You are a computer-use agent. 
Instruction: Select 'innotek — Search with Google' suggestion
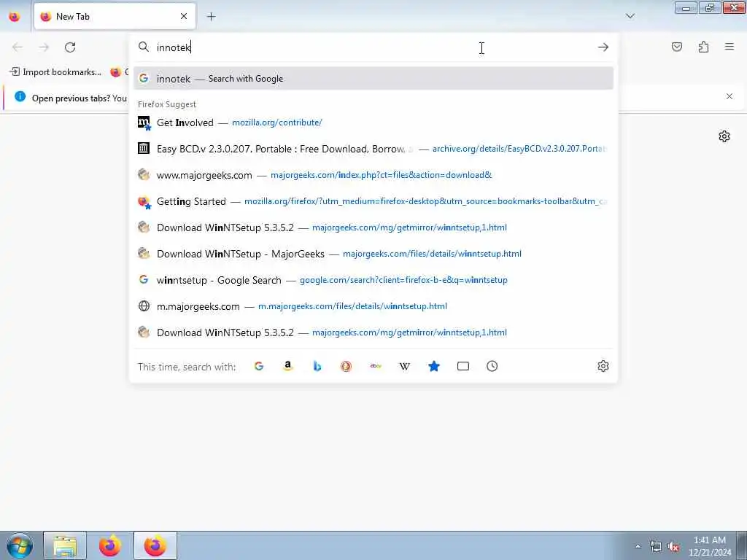pyautogui.click(x=373, y=79)
